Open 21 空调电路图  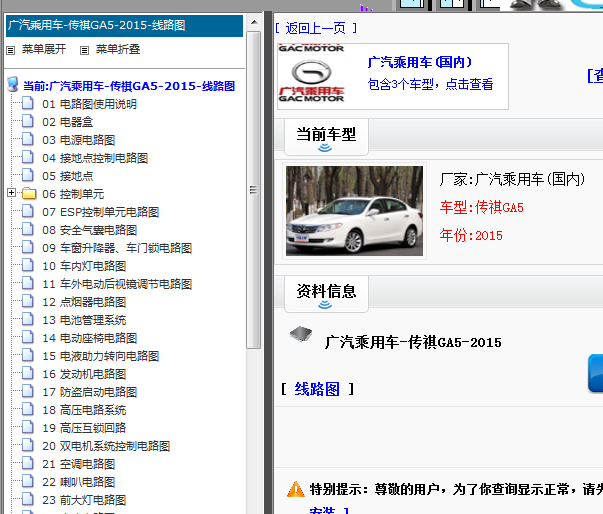point(78,464)
